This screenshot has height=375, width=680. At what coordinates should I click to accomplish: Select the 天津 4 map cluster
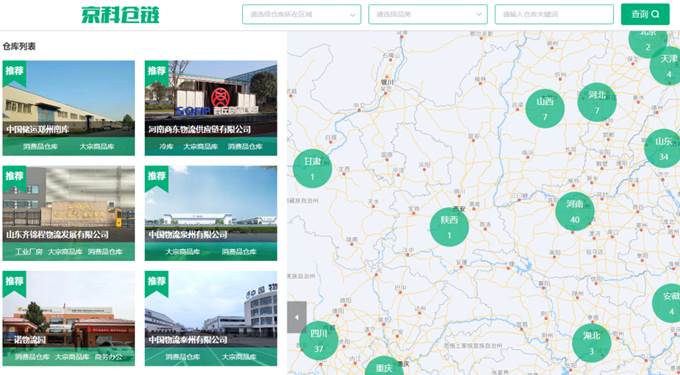point(667,66)
